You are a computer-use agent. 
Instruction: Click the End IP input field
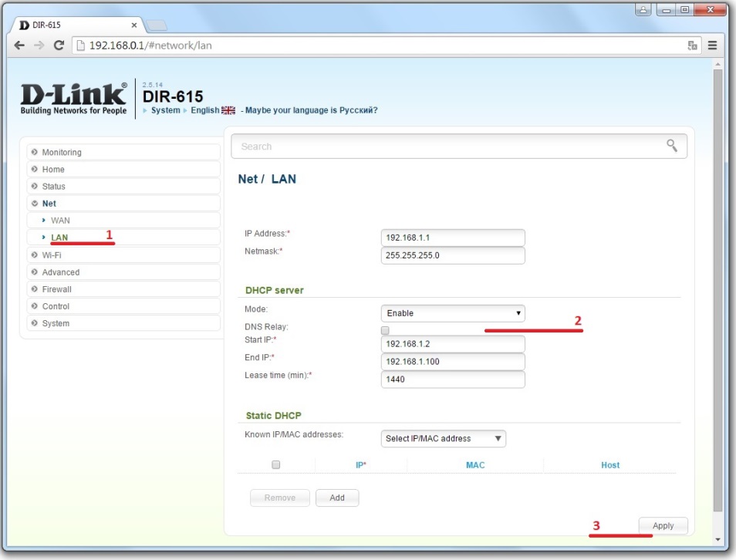[x=453, y=362]
